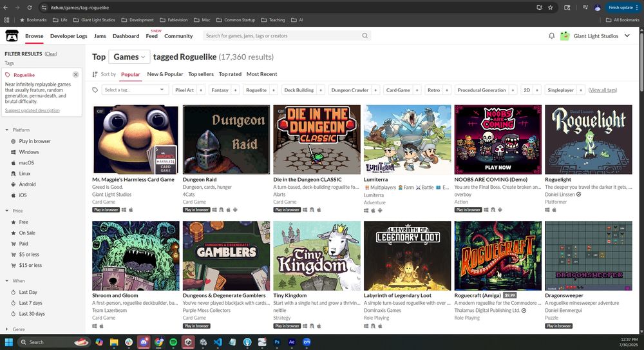The image size is (644, 350).
Task: Open the notifications bell
Action: (552, 36)
